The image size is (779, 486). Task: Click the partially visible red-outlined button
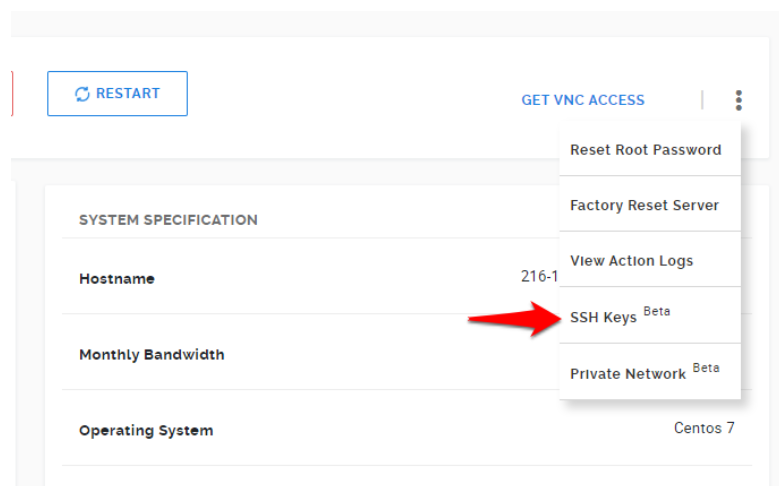click(x=12, y=93)
